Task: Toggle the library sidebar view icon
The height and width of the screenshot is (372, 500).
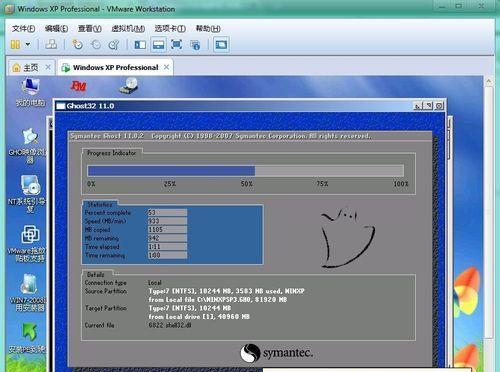Action: point(140,44)
